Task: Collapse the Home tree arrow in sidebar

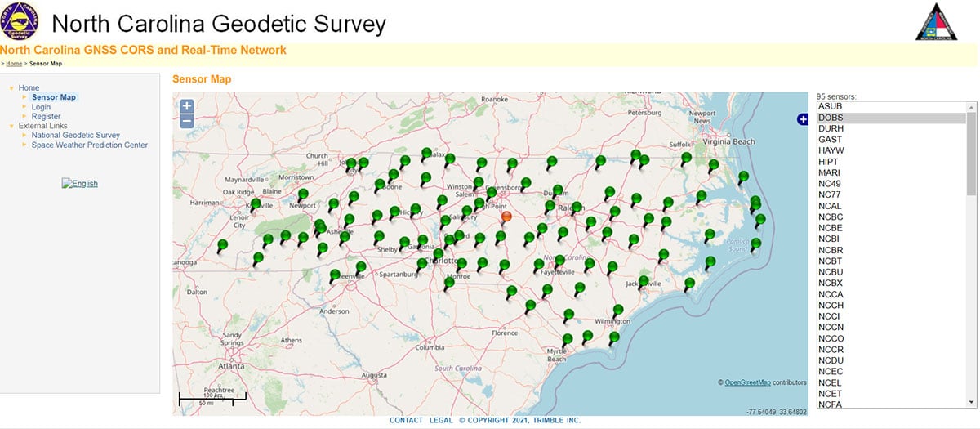Action: pos(11,87)
